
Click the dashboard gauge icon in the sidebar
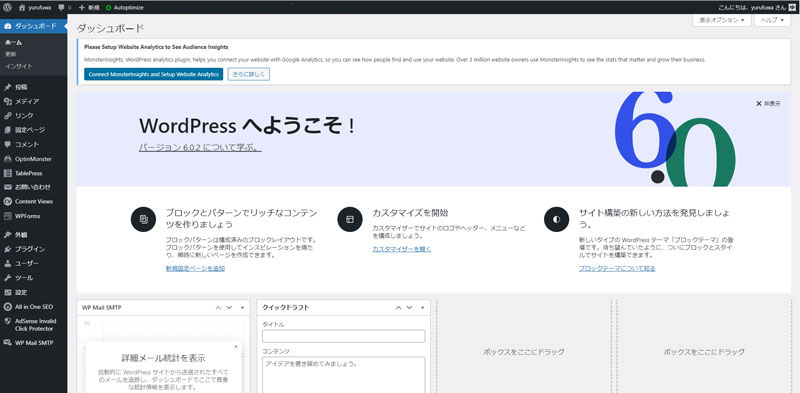(7, 26)
